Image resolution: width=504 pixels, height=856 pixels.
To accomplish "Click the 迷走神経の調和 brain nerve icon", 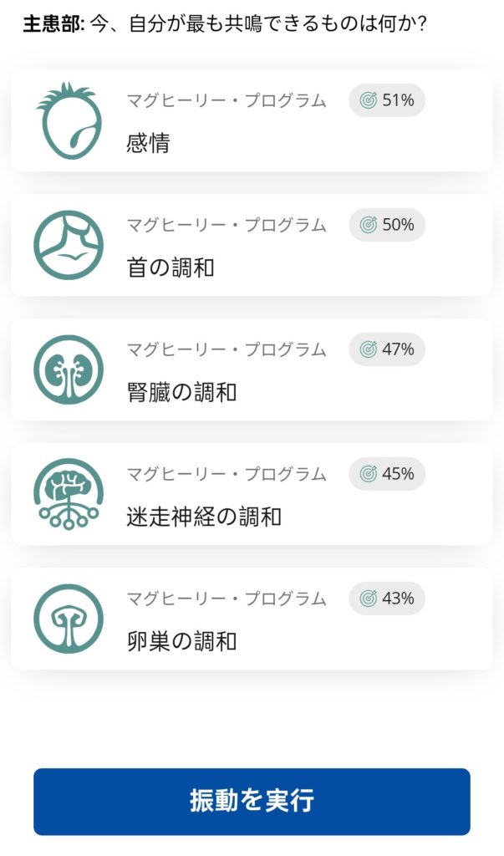I will pyautogui.click(x=69, y=493).
